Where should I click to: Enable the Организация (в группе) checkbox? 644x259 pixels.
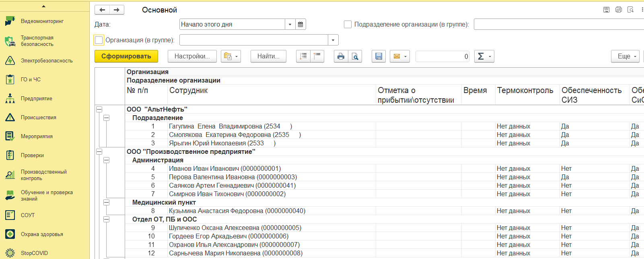pos(99,40)
